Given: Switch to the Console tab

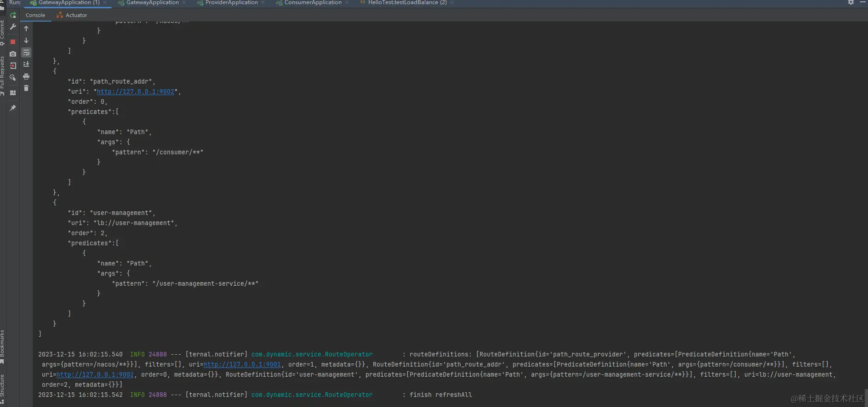Looking at the screenshot, I should point(35,15).
